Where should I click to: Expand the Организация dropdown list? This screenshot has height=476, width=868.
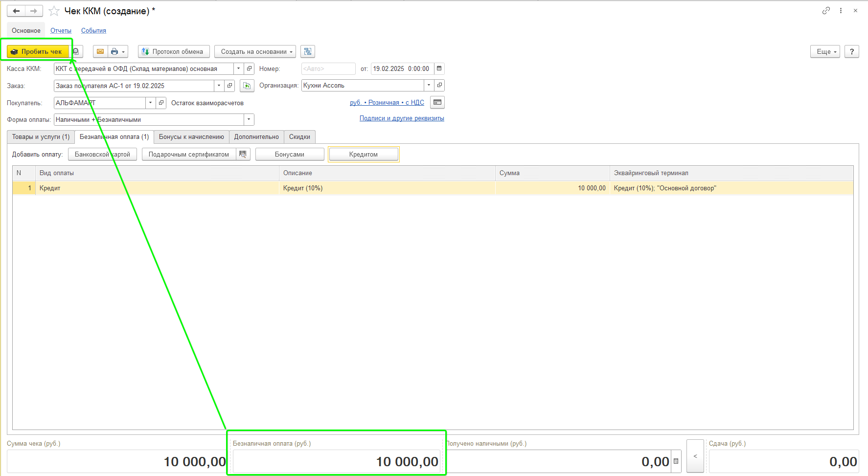tap(429, 85)
